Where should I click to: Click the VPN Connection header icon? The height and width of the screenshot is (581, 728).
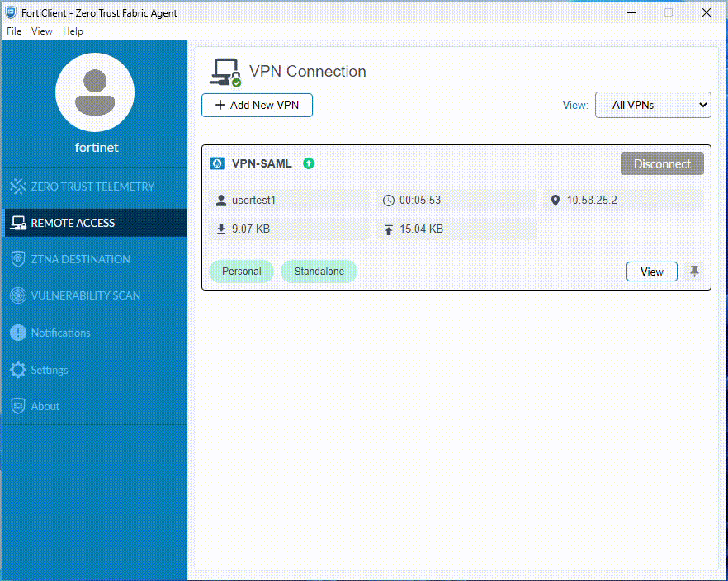click(225, 73)
